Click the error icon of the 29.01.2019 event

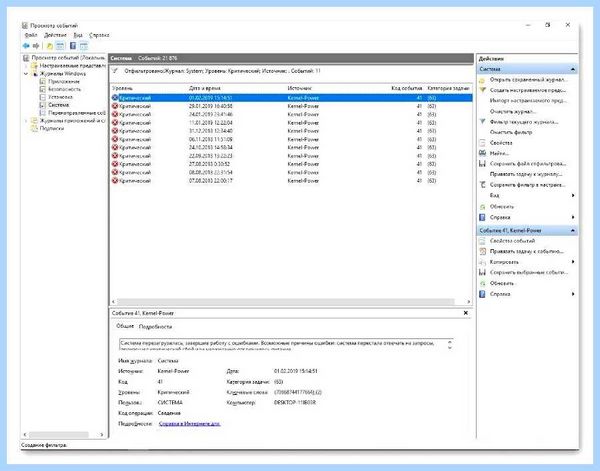click(x=115, y=106)
